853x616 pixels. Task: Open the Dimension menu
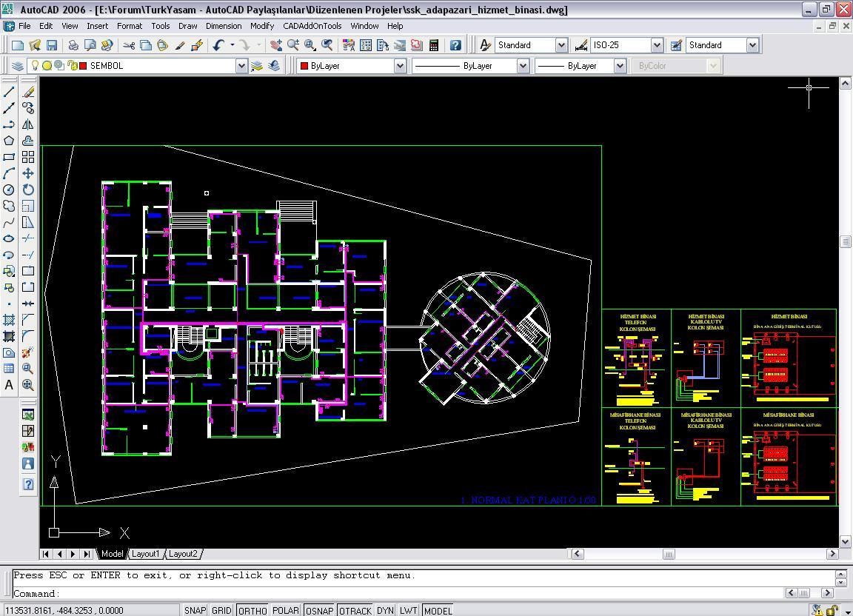[224, 26]
